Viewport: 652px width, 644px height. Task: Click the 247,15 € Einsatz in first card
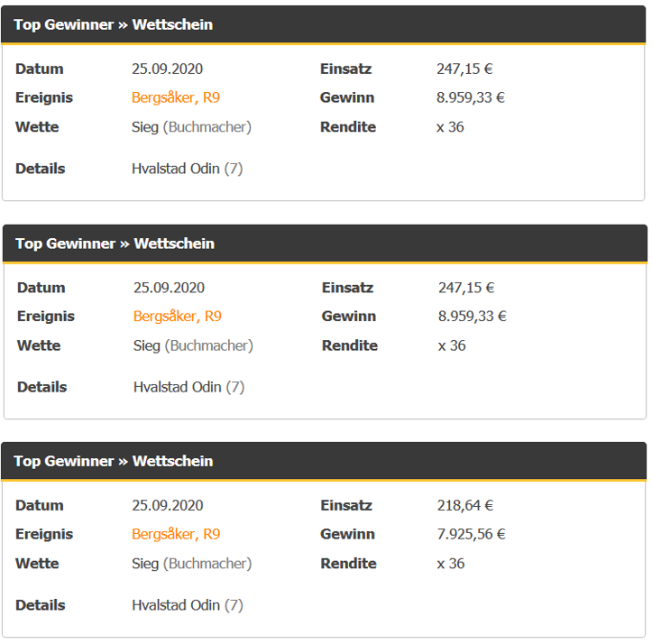(x=464, y=69)
